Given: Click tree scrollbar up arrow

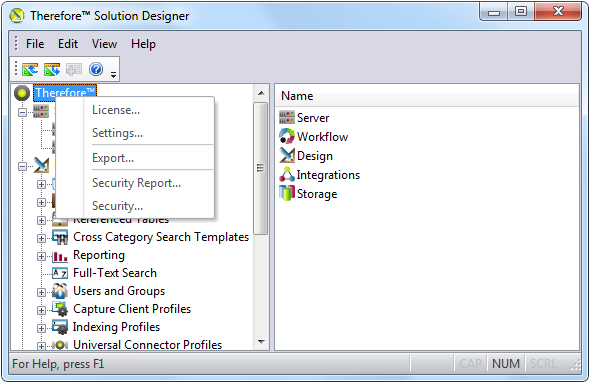Looking at the screenshot, I should coord(261,93).
